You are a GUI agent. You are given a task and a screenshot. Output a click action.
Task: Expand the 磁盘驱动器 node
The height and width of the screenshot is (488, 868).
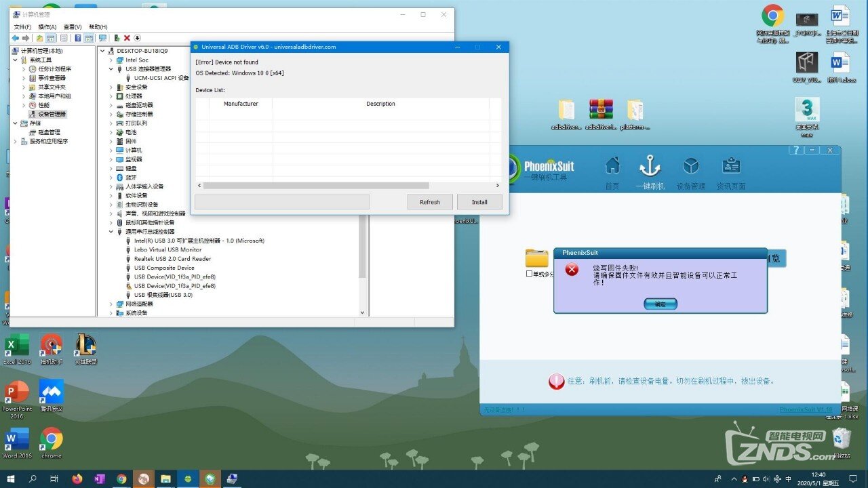[x=112, y=105]
